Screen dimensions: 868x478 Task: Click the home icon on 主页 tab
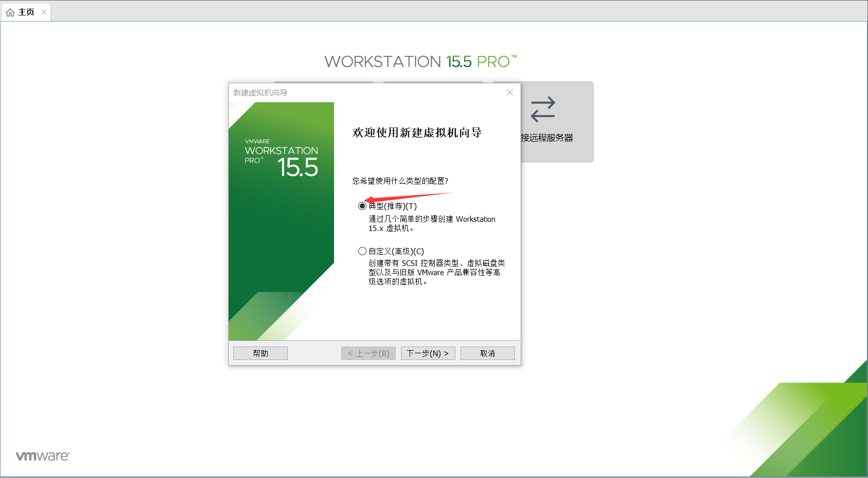pos(10,12)
